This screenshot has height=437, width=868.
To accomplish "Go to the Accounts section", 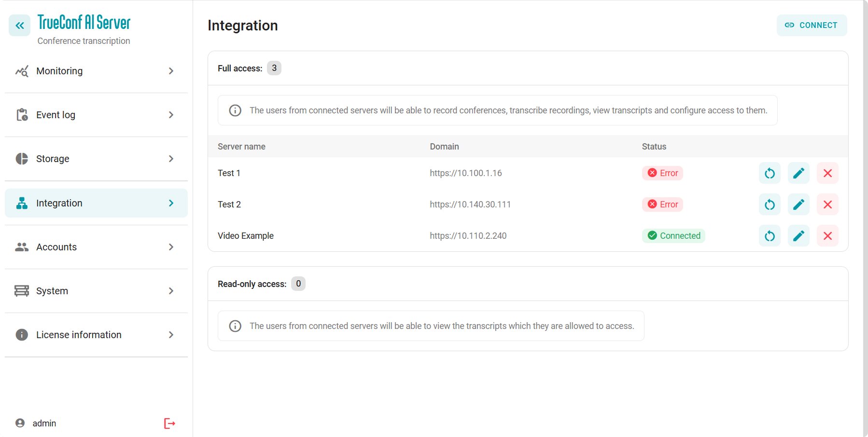I will (56, 247).
